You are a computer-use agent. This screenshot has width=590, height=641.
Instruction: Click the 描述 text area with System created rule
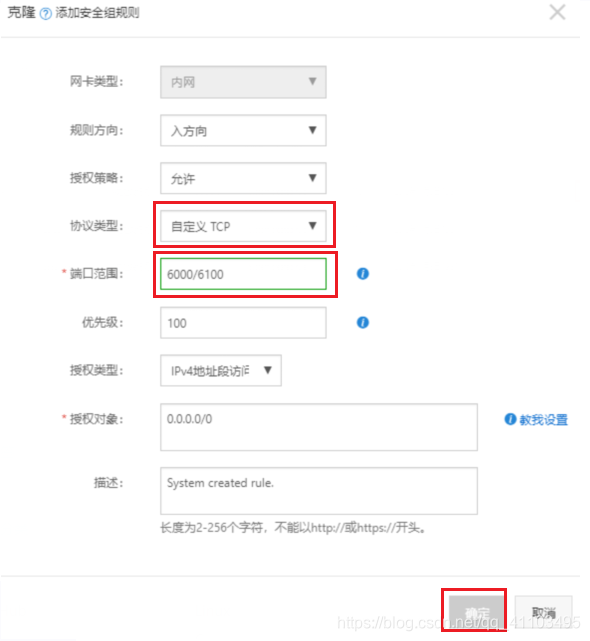(x=319, y=491)
